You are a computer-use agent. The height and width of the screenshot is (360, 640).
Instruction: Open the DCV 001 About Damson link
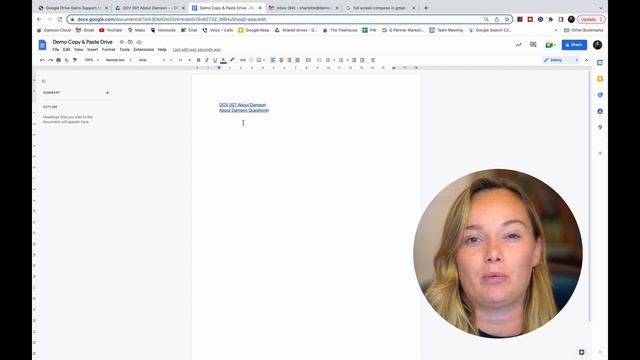click(x=242, y=105)
